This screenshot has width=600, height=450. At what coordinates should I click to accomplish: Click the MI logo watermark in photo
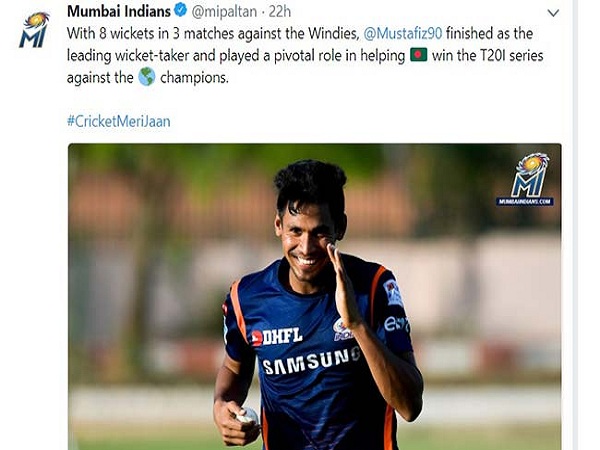pyautogui.click(x=530, y=174)
